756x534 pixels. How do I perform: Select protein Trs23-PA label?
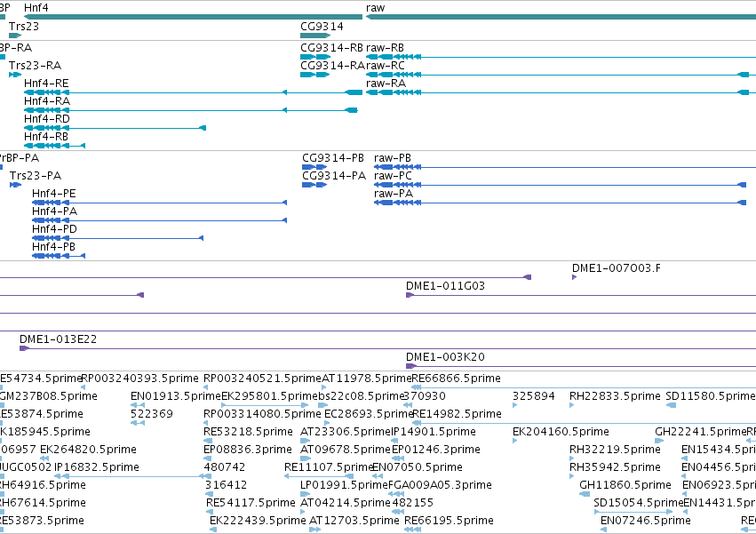[36, 176]
